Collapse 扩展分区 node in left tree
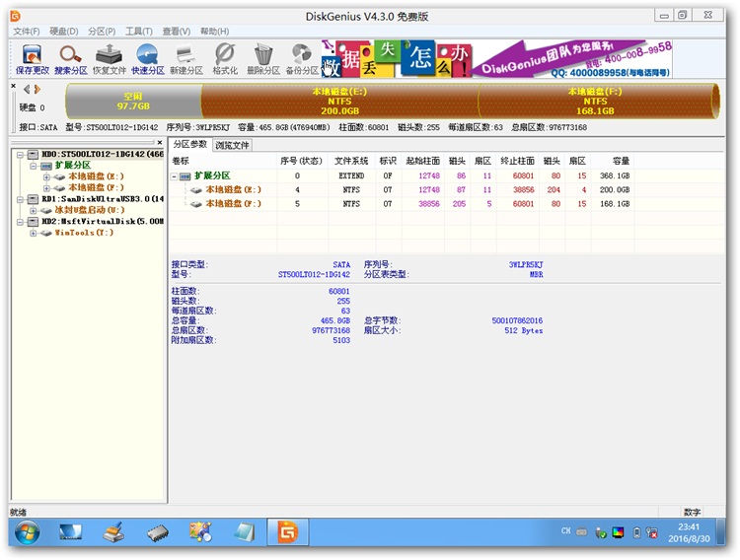Image resolution: width=740 pixels, height=560 pixels. point(33,166)
